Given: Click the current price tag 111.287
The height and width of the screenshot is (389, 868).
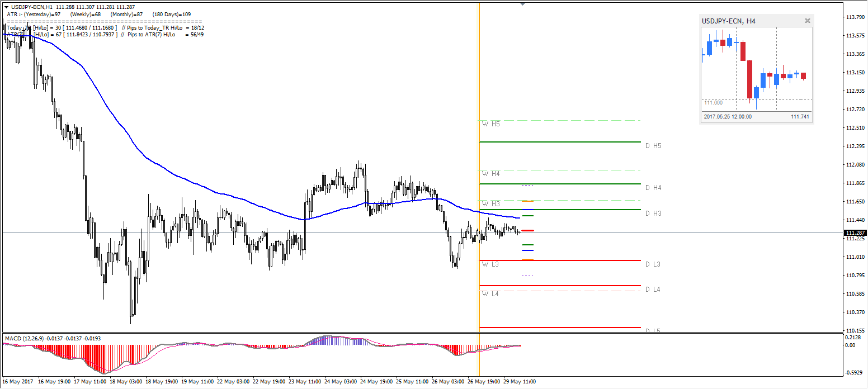Looking at the screenshot, I should coord(856,233).
